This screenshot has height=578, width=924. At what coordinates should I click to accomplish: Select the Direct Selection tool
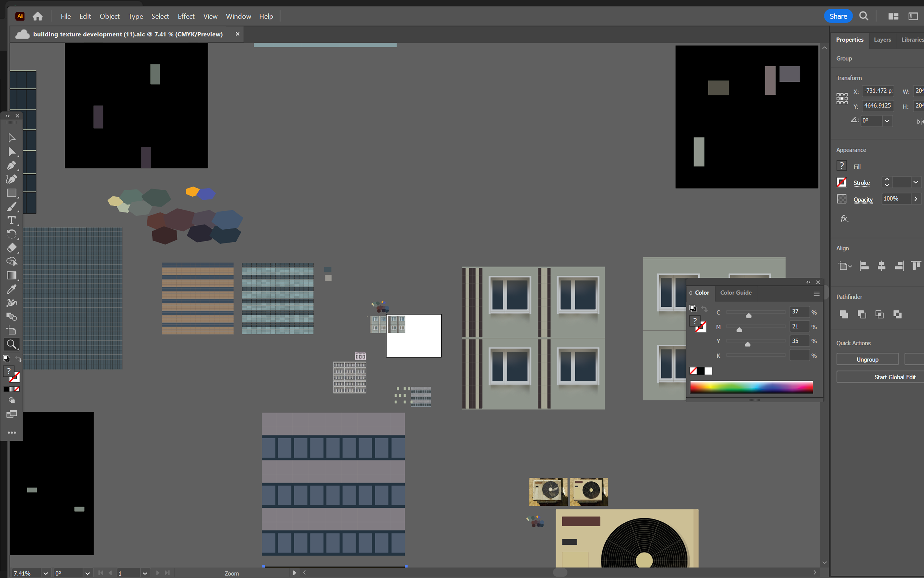point(12,152)
